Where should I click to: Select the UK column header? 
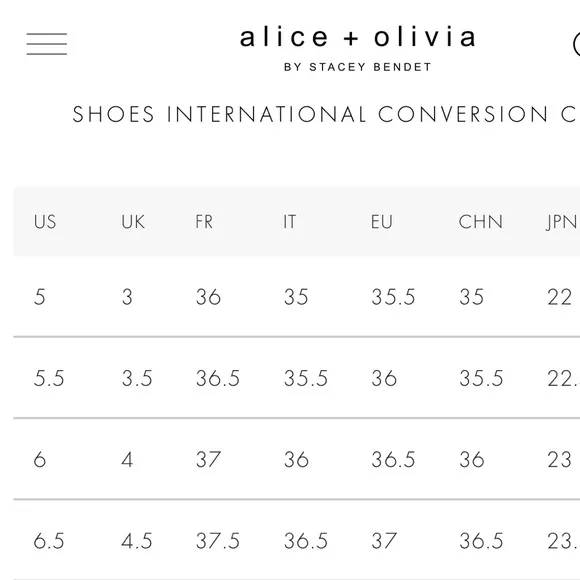tap(133, 222)
